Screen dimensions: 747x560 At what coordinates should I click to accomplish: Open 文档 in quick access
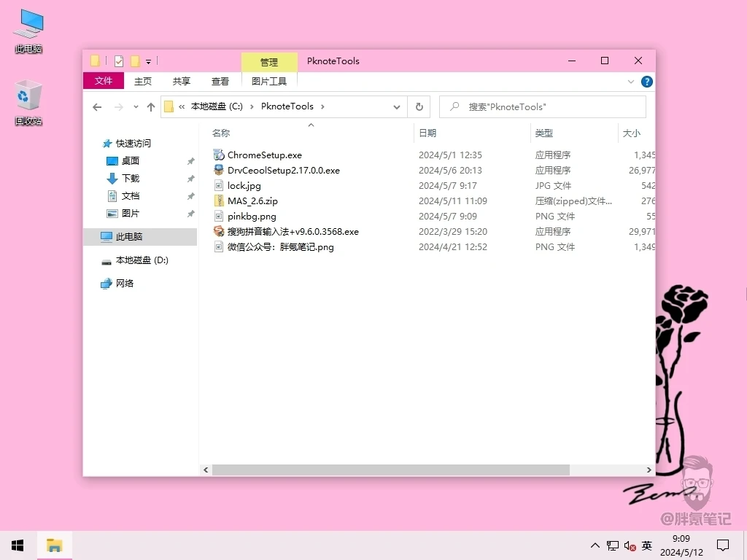point(130,195)
